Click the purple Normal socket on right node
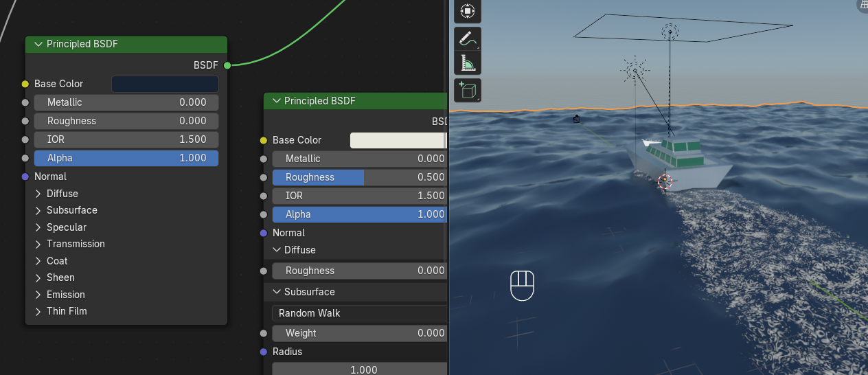 pyautogui.click(x=264, y=233)
